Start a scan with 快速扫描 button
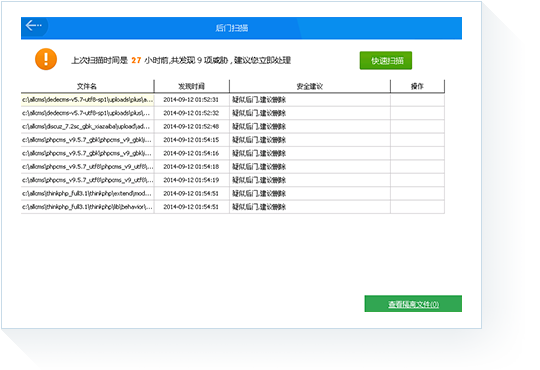 click(386, 61)
